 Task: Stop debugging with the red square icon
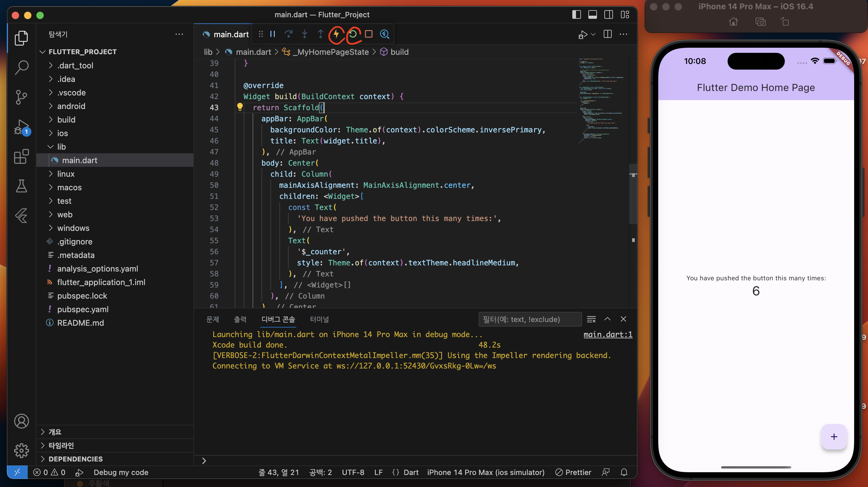(x=369, y=34)
